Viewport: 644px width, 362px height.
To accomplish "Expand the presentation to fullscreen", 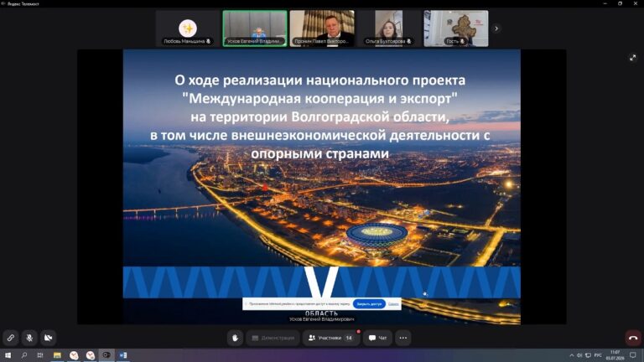I will point(632,58).
